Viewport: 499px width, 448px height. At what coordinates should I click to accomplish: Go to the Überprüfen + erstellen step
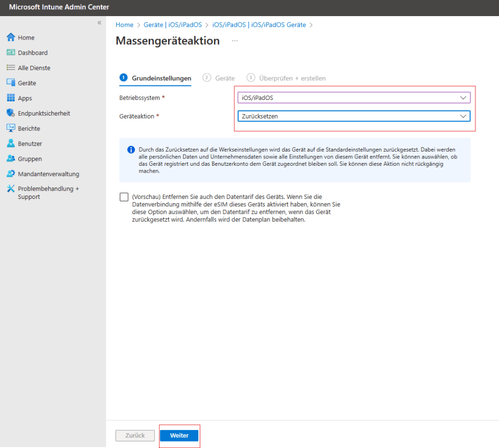(x=286, y=78)
